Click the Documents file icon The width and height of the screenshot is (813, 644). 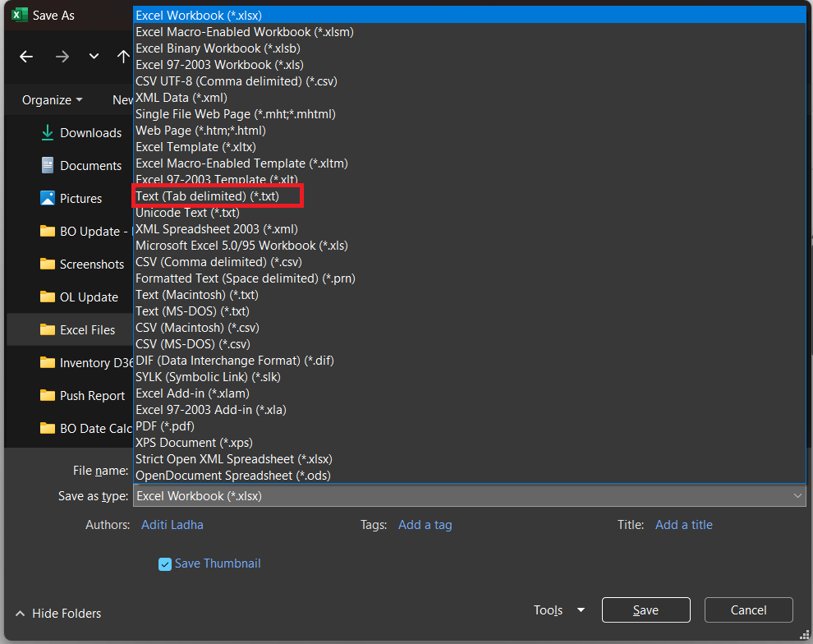[x=47, y=165]
